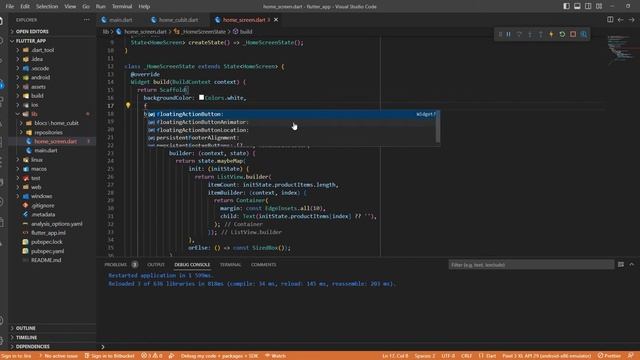
Task: Click the lightbulb quick-fix icon
Action: (x=128, y=105)
